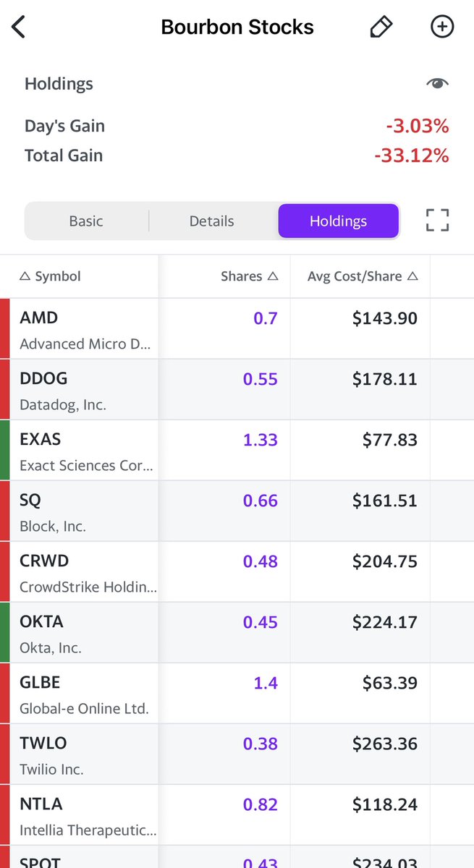This screenshot has width=474, height=868.
Task: Open the TWLO stock row
Action: pos(237,754)
